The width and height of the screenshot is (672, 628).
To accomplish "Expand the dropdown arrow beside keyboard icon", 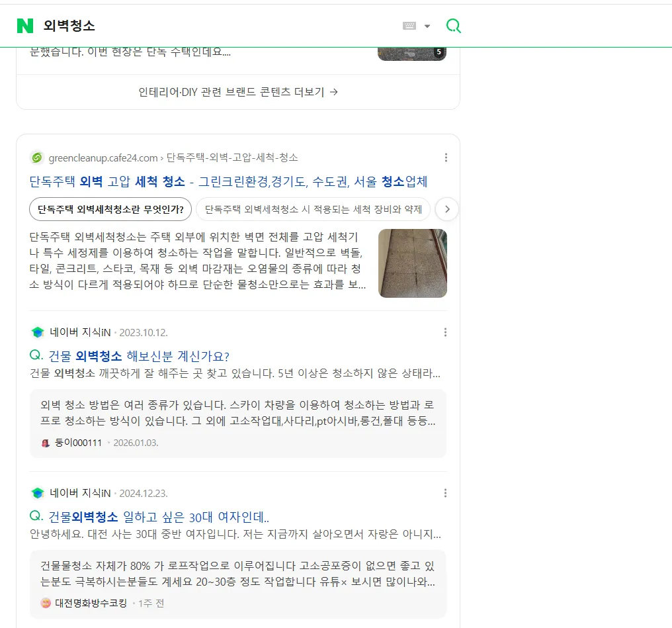I will 427,26.
